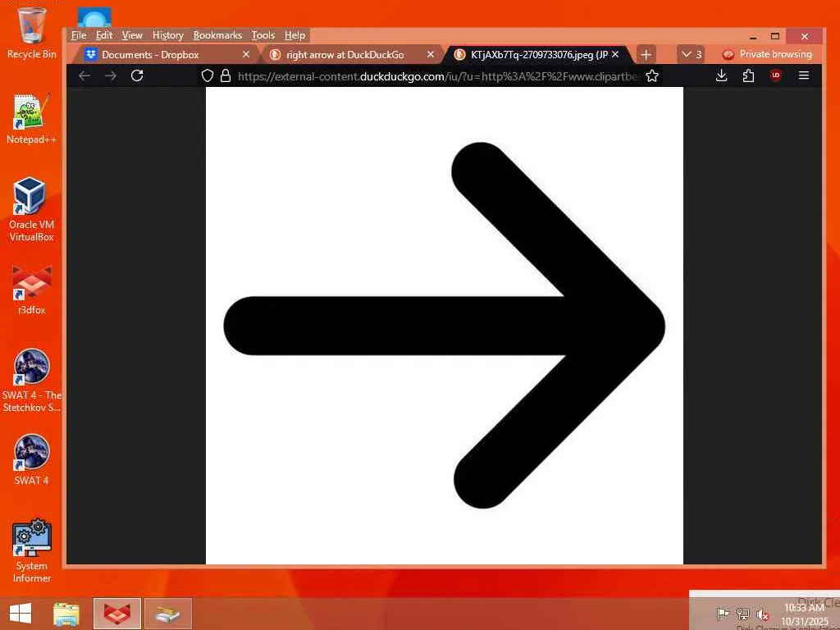Open the Edit menu
The image size is (840, 630).
[104, 35]
